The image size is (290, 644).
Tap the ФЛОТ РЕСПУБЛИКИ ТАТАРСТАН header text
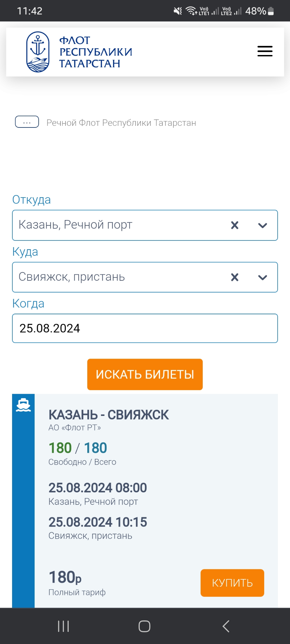point(95,52)
